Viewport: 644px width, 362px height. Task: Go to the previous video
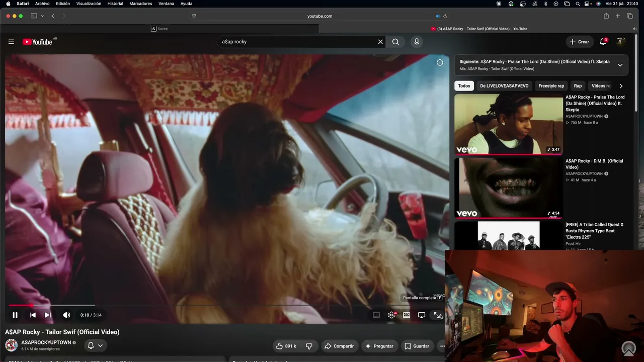click(x=32, y=315)
